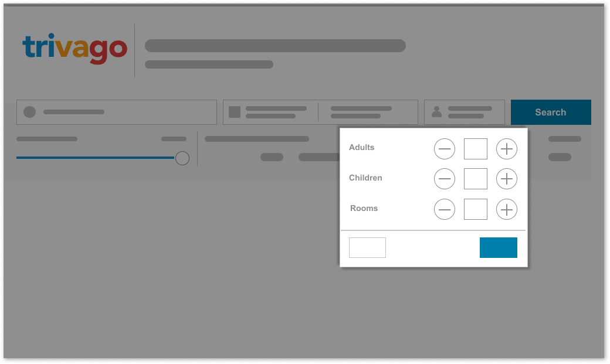Click the white button in guest popup
This screenshot has height=364, width=610.
coord(367,247)
